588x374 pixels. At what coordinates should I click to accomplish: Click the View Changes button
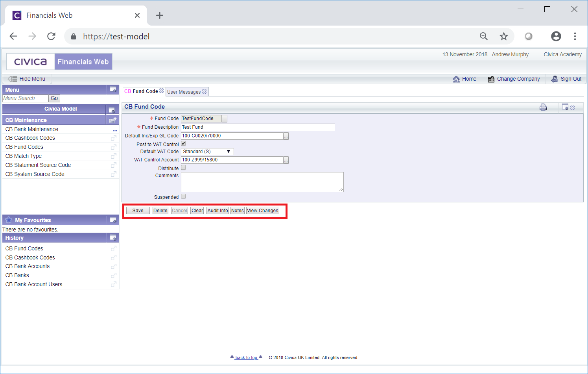pyautogui.click(x=263, y=211)
